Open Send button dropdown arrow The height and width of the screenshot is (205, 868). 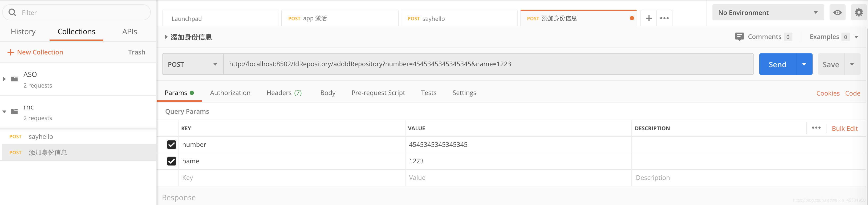pyautogui.click(x=804, y=64)
